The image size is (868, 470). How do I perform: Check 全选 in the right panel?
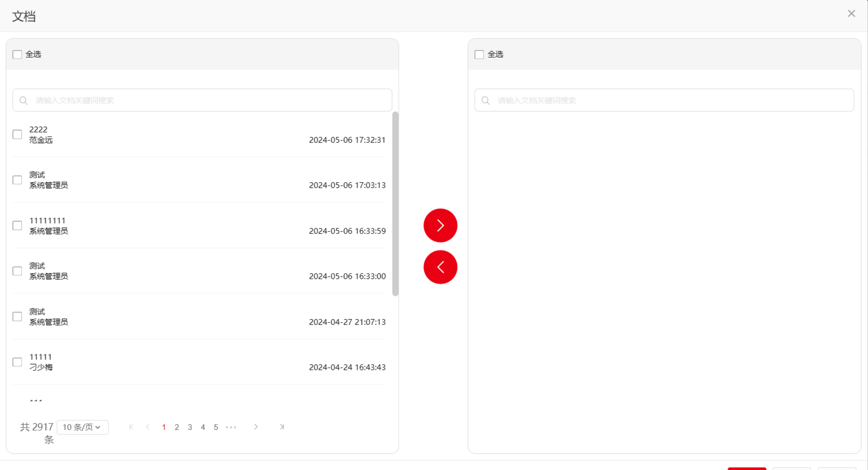pyautogui.click(x=479, y=54)
